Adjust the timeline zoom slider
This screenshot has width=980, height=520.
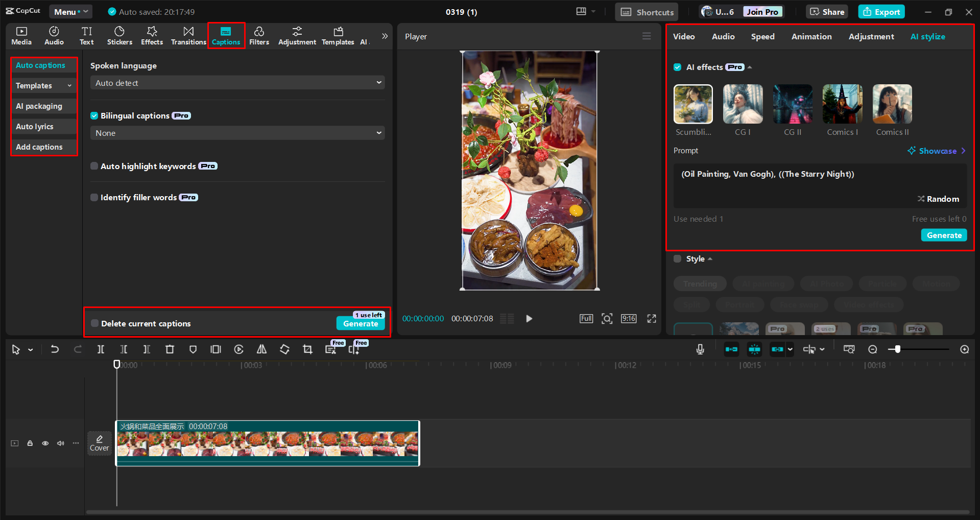pyautogui.click(x=896, y=349)
